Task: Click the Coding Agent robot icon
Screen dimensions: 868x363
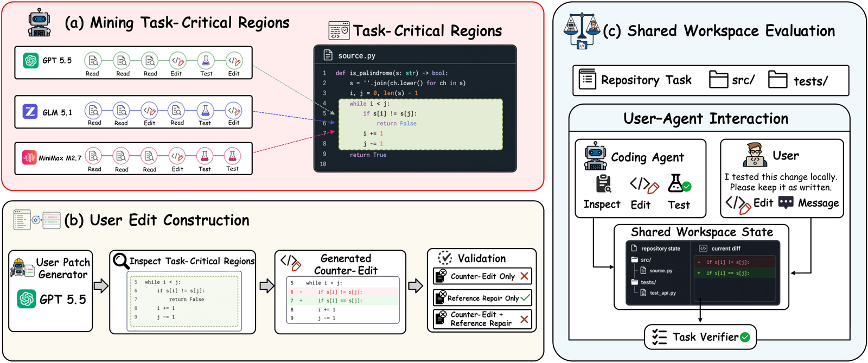Action: (595, 156)
